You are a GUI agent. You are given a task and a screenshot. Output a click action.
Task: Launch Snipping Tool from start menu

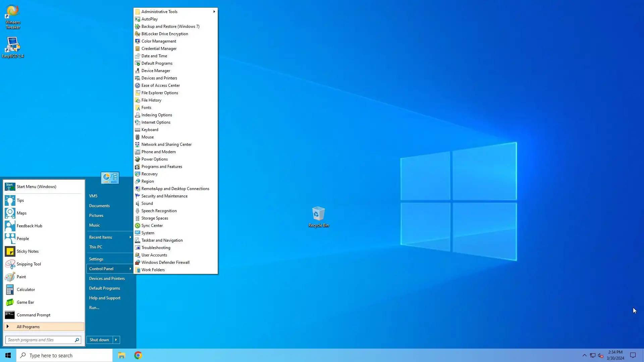[x=29, y=264]
